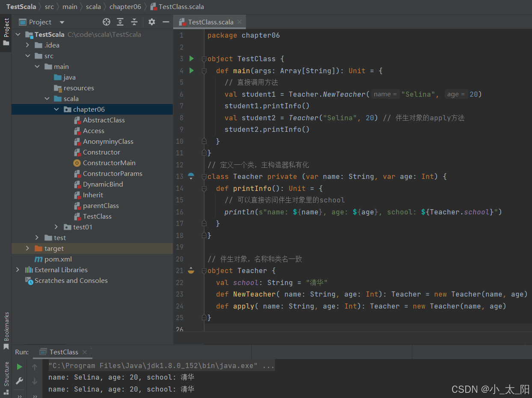Collapse the main folder
Viewport: 532px width, 398px height.
[37, 66]
